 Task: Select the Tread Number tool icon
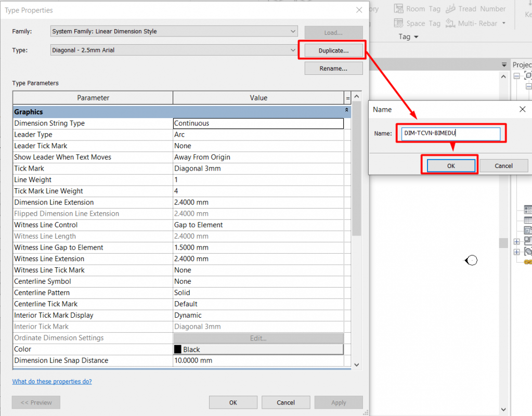coord(451,9)
